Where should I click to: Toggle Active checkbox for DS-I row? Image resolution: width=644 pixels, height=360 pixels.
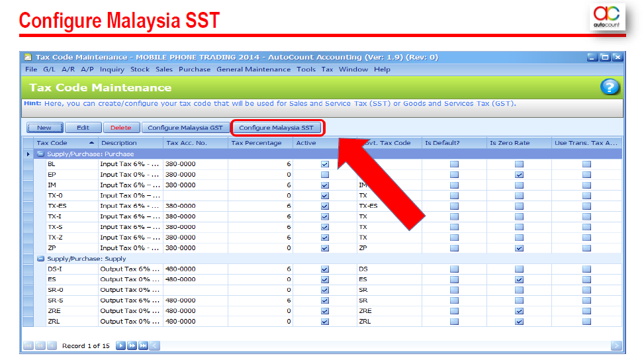tap(325, 269)
